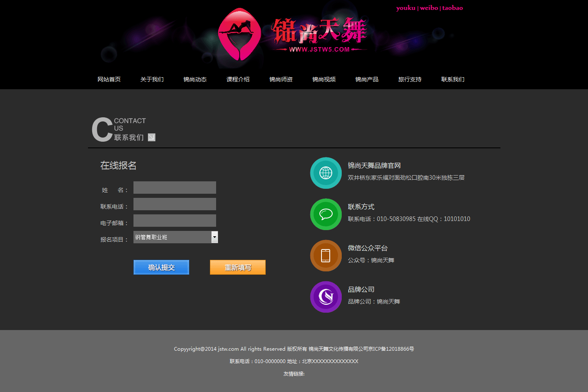This screenshot has height=392, width=588.
Task: Click the 锦尚天舞 WWW.JSTW5.COM banner title
Action: click(319, 35)
